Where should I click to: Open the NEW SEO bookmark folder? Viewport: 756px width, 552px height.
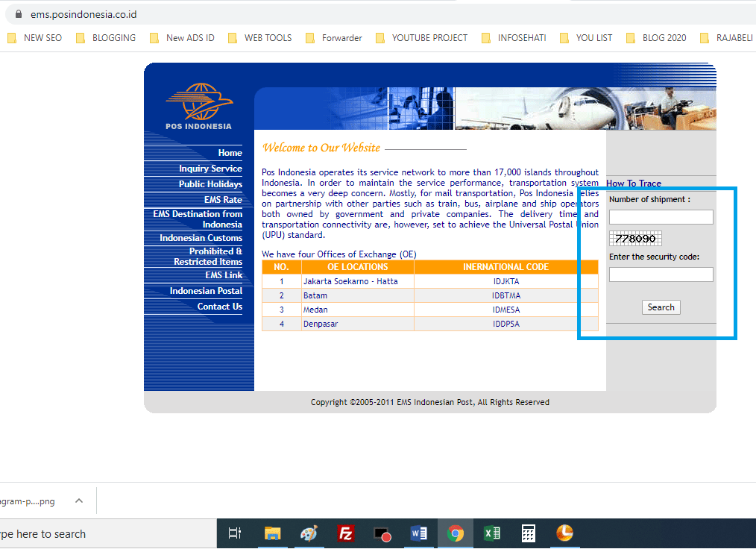35,37
